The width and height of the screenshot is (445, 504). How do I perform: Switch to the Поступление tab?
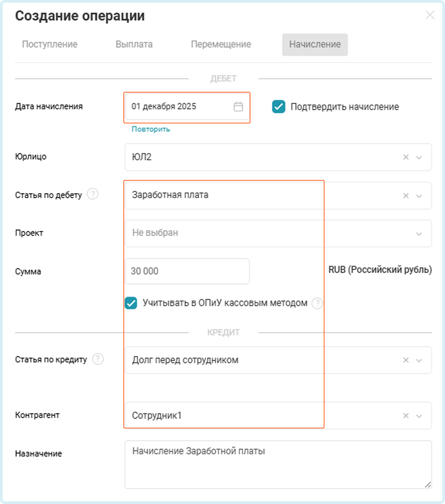click(50, 44)
